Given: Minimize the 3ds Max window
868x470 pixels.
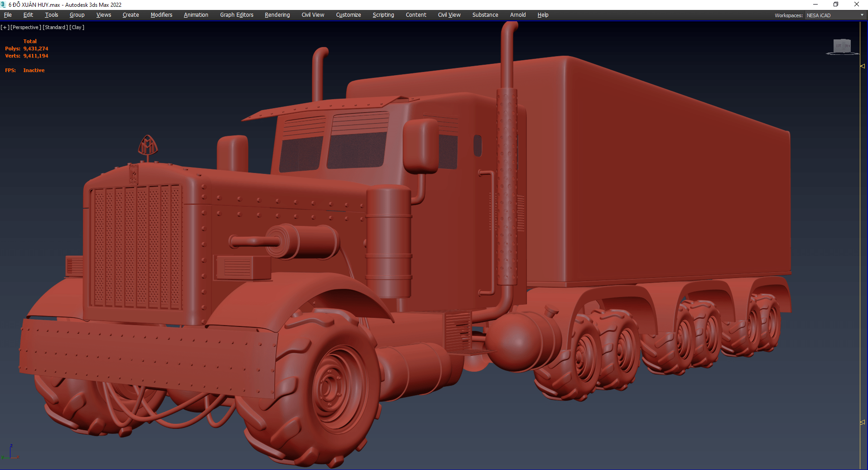Looking at the screenshot, I should click(815, 5).
